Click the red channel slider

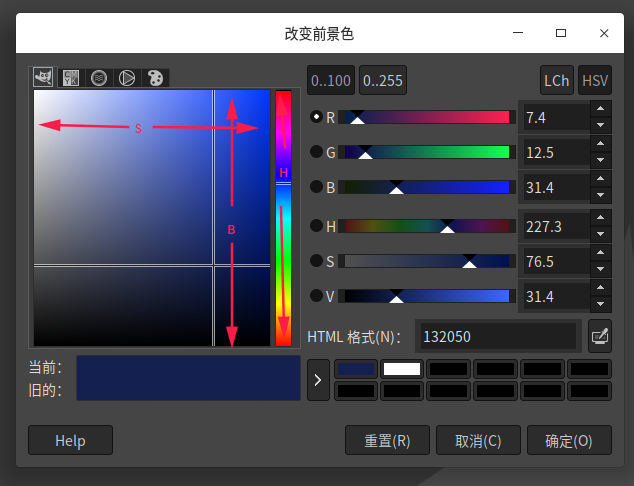[x=427, y=117]
